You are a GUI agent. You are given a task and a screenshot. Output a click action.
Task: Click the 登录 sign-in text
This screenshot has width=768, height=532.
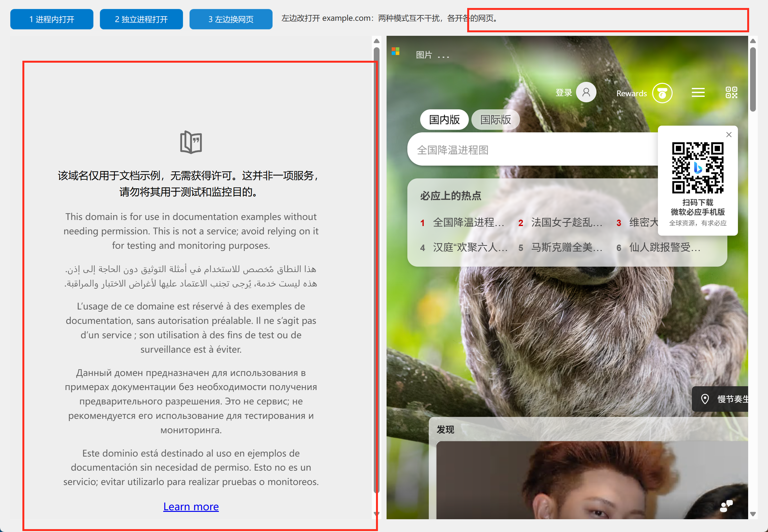tap(564, 93)
